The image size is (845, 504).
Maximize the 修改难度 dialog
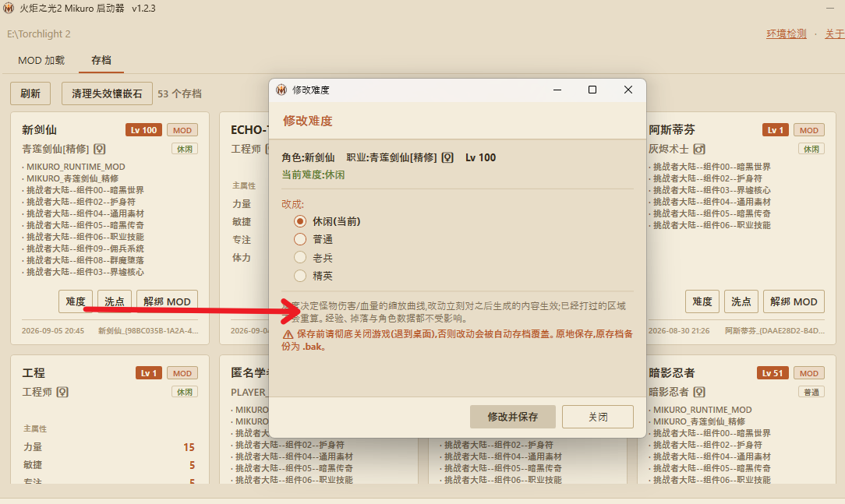pos(592,90)
